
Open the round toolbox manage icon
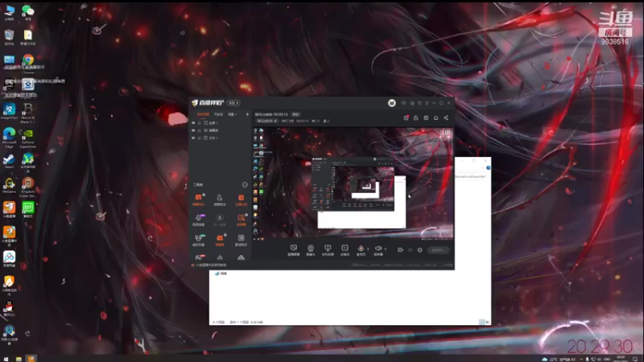(245, 185)
